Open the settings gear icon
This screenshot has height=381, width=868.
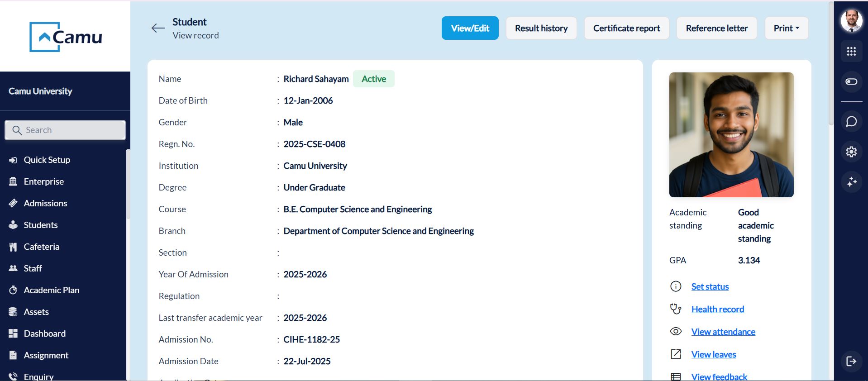coord(851,152)
